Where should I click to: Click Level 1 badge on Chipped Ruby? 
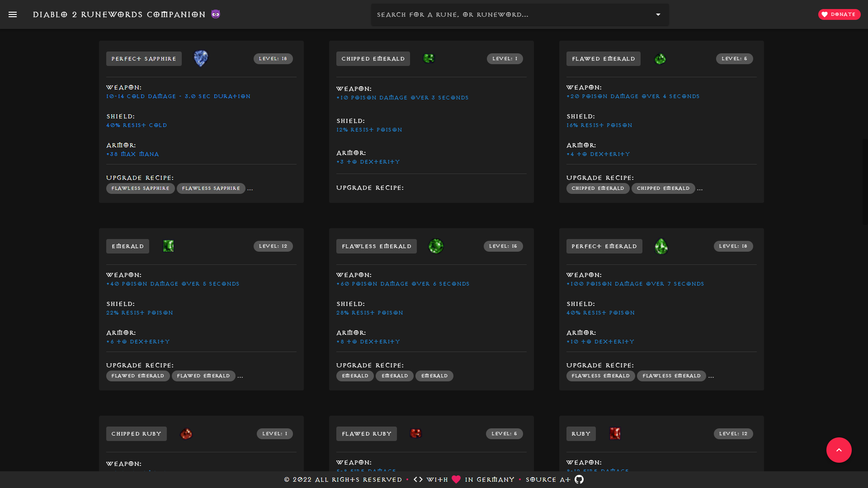tap(275, 434)
